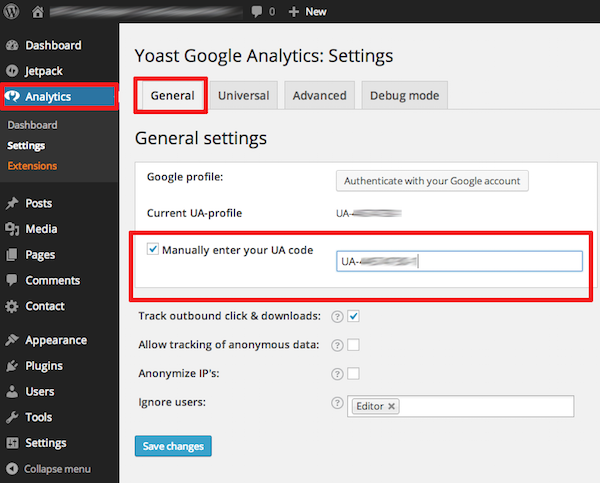Open the main Settings menu label
Screen dimensions: 600x483
tap(46, 443)
